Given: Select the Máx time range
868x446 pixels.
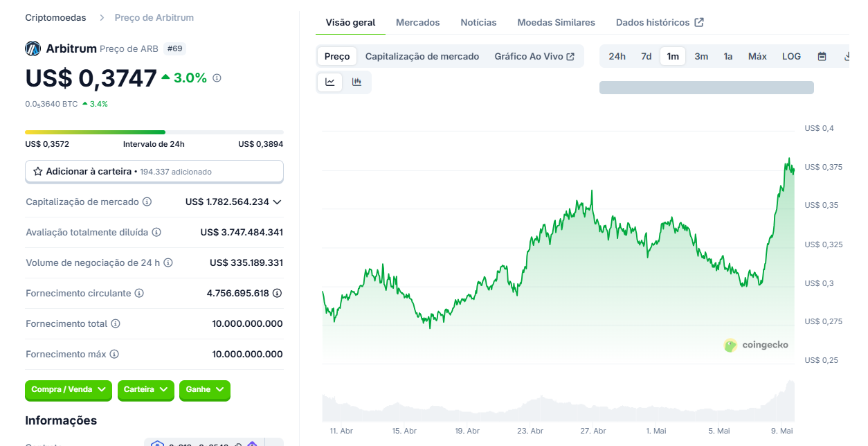Looking at the screenshot, I should [x=757, y=56].
